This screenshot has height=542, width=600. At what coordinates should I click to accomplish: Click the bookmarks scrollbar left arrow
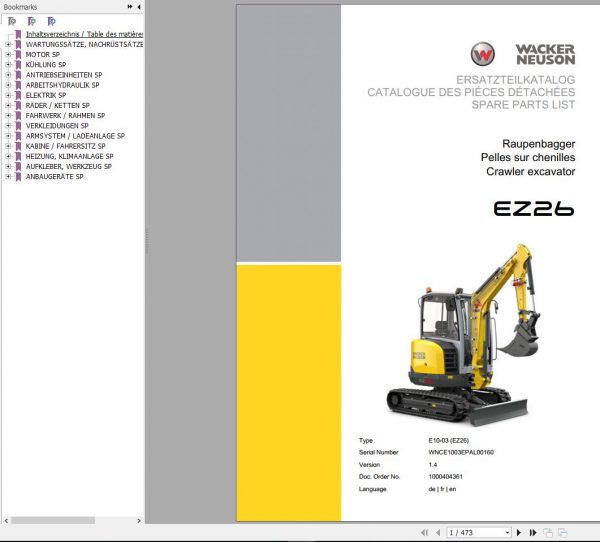pos(6,521)
